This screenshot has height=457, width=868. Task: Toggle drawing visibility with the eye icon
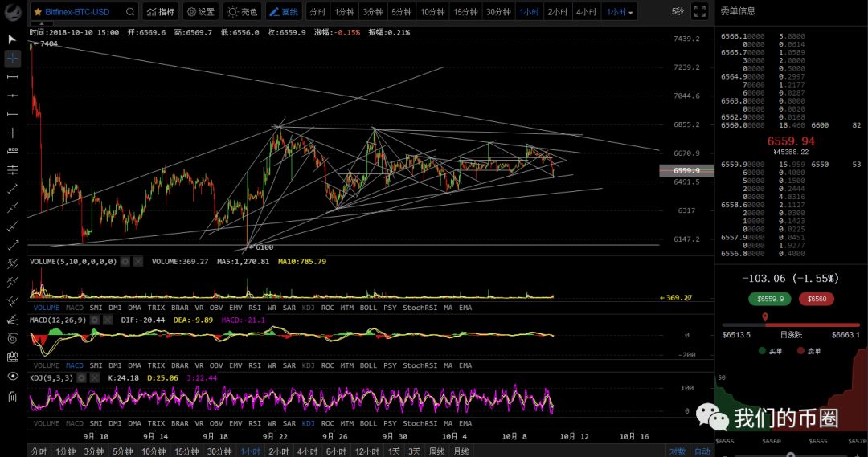(12, 376)
